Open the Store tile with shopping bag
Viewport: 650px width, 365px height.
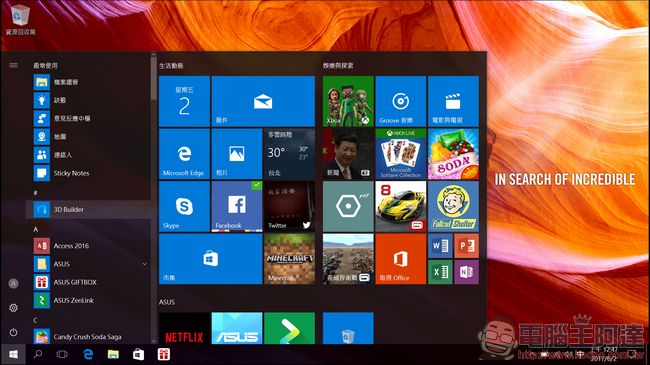click(211, 259)
